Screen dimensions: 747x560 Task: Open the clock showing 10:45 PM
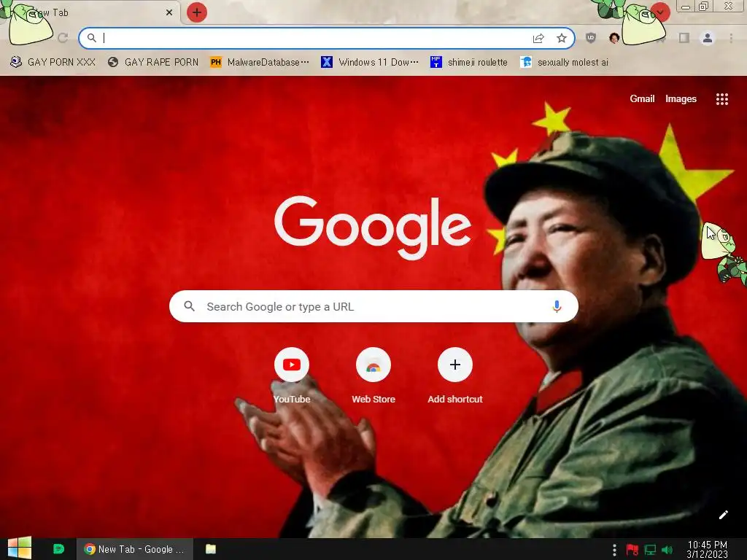tap(708, 549)
